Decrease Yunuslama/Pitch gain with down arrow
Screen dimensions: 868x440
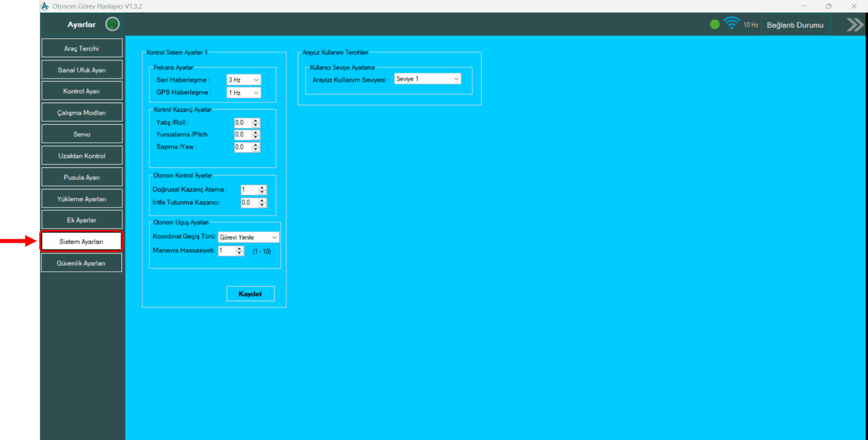tap(256, 137)
